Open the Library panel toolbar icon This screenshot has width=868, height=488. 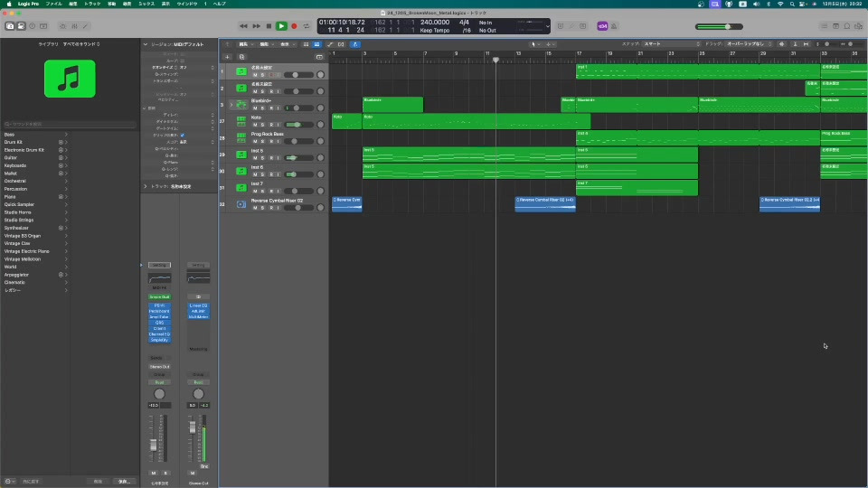click(x=10, y=26)
